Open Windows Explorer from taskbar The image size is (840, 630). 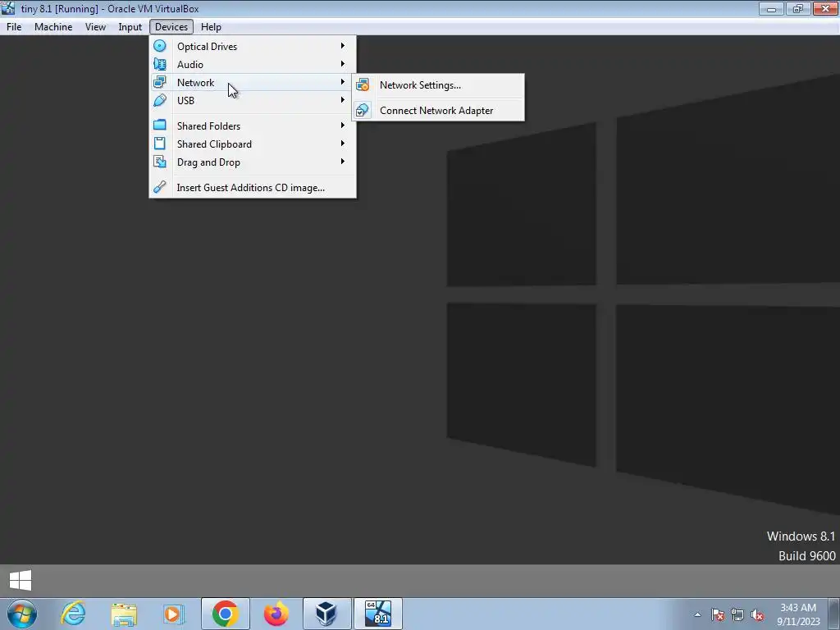click(124, 614)
